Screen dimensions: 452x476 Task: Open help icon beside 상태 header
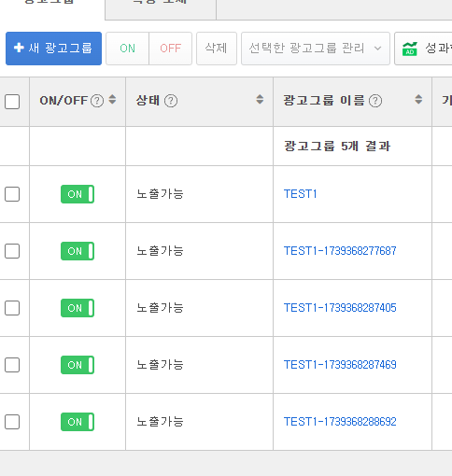(x=171, y=101)
